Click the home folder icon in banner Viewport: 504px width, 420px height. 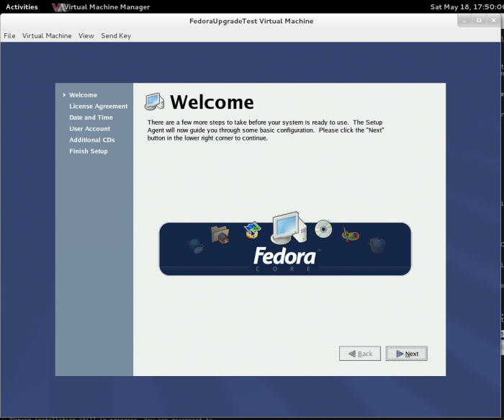[x=220, y=234]
